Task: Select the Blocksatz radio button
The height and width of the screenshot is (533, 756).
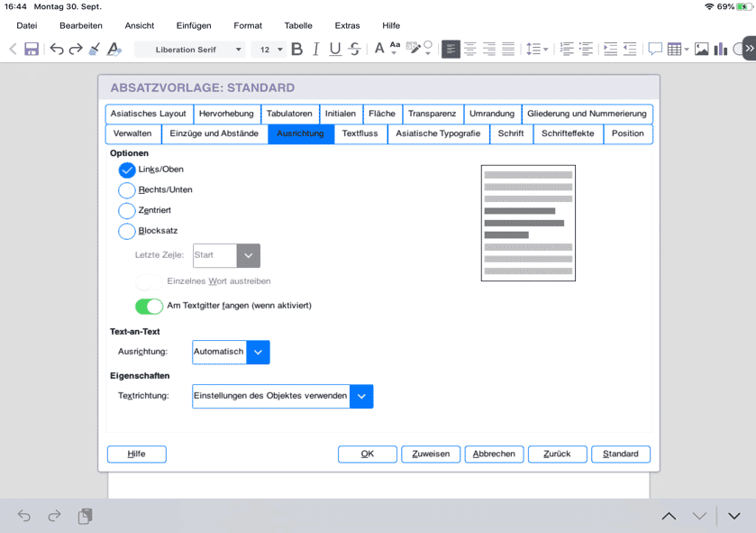Action: 127,232
